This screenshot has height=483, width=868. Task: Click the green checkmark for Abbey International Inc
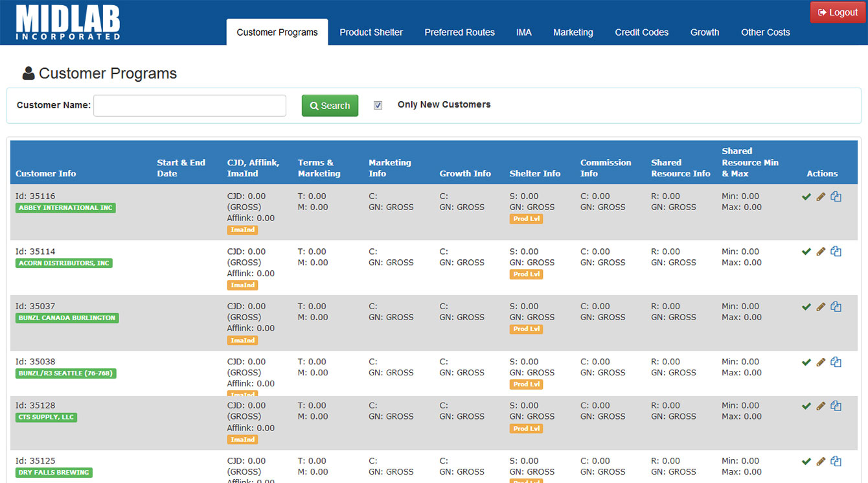tap(806, 197)
